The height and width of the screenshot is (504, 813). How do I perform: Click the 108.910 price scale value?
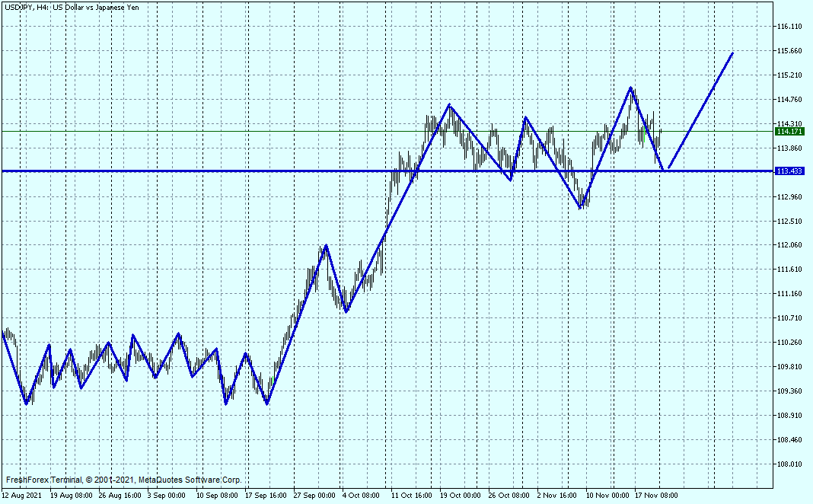tap(789, 416)
